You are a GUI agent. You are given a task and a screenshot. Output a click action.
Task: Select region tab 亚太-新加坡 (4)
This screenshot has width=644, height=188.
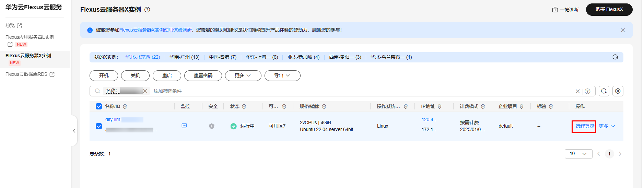pyautogui.click(x=303, y=57)
